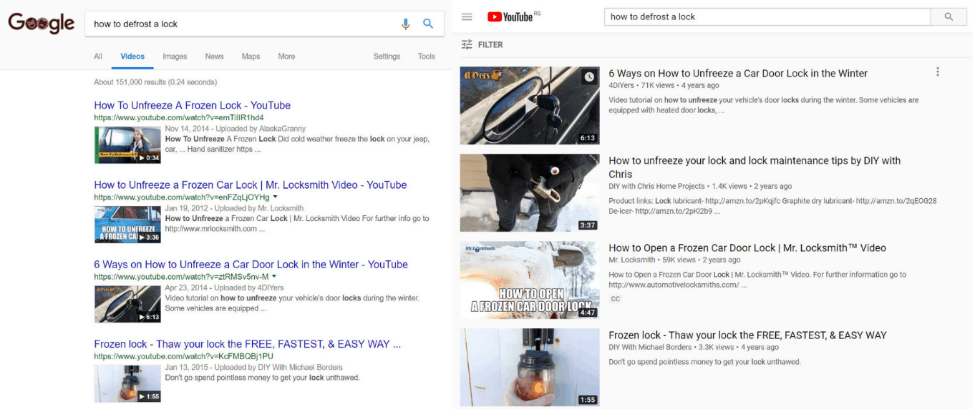
Task: Open Google search Tools options
Action: [427, 57]
